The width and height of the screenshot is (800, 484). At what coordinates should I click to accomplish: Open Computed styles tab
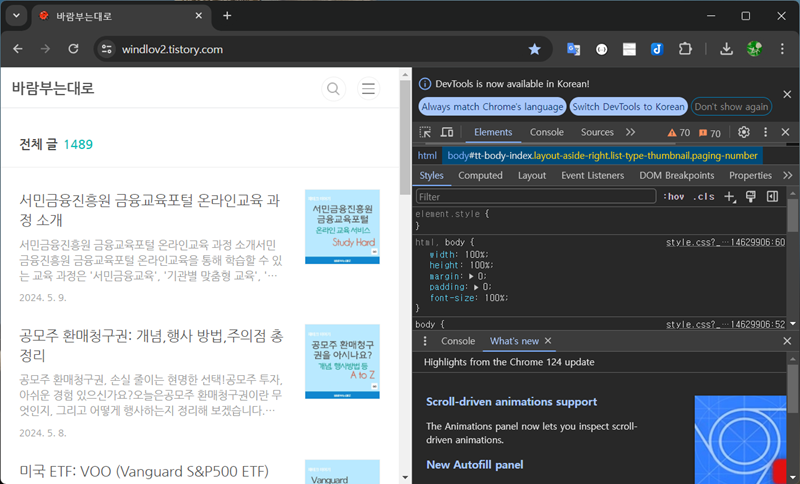pos(480,175)
